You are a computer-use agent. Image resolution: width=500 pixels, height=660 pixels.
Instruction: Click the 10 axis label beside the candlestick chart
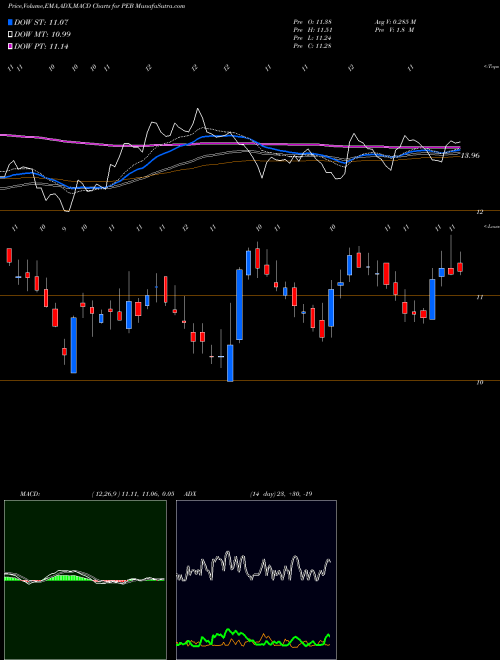pos(479,383)
